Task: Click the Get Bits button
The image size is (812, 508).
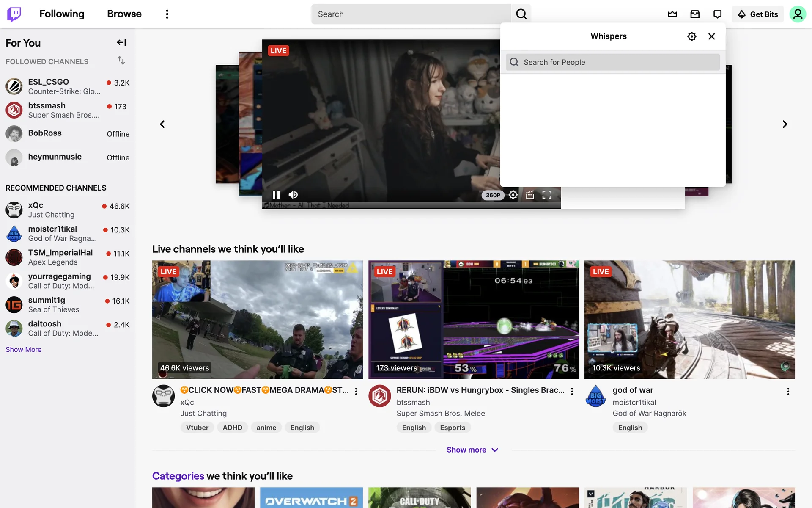Action: [x=757, y=14]
